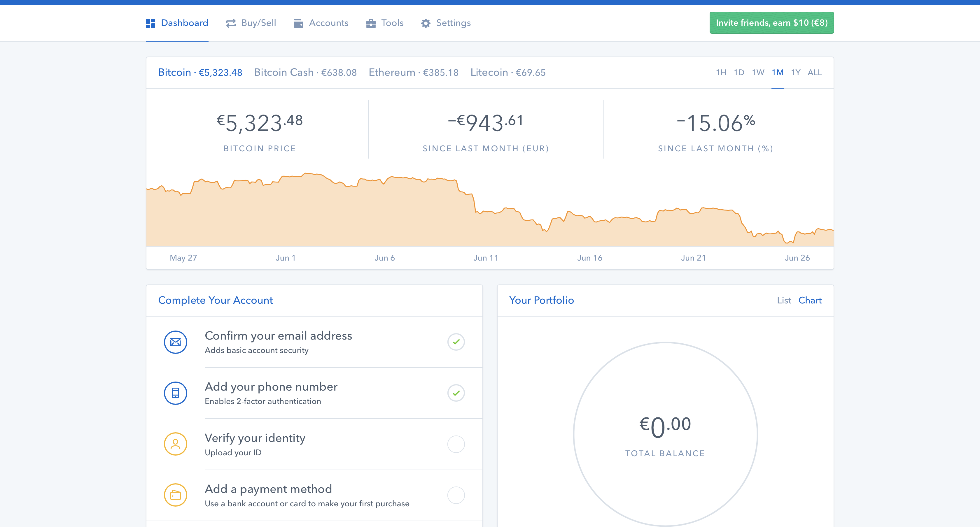This screenshot has width=980, height=527.
Task: Set chart range to 1Y
Action: 795,73
